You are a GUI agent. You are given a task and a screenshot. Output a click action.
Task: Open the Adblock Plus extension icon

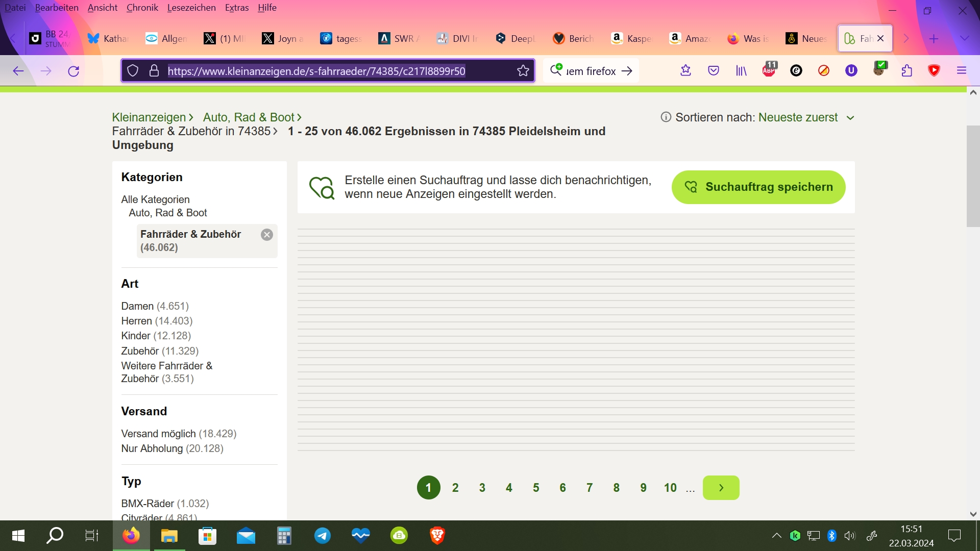pyautogui.click(x=769, y=70)
